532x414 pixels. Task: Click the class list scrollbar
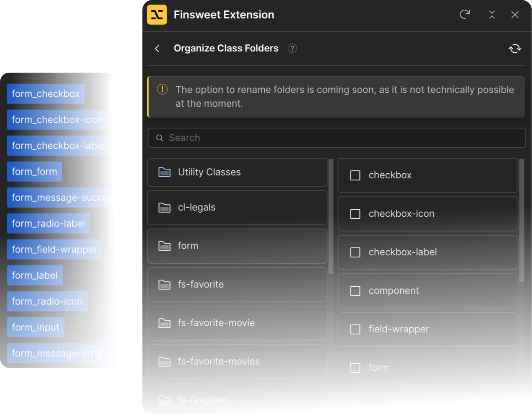[522, 220]
